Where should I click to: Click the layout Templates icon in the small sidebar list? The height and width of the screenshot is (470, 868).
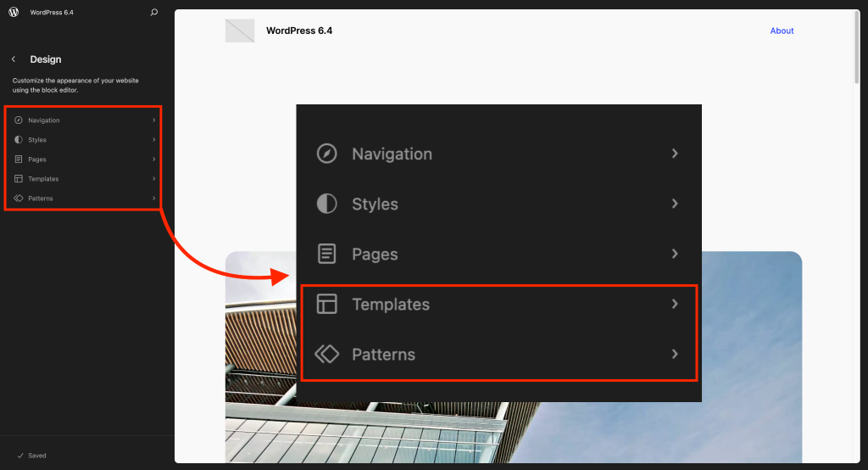[x=19, y=178]
